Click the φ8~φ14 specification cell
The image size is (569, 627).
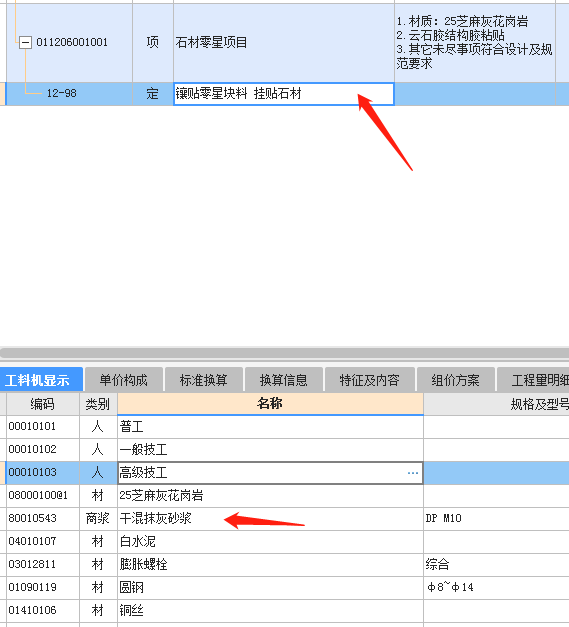click(x=497, y=588)
